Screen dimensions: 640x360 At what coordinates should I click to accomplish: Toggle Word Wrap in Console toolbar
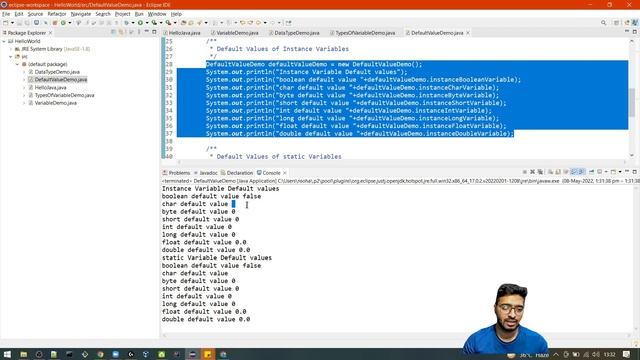tap(566, 172)
